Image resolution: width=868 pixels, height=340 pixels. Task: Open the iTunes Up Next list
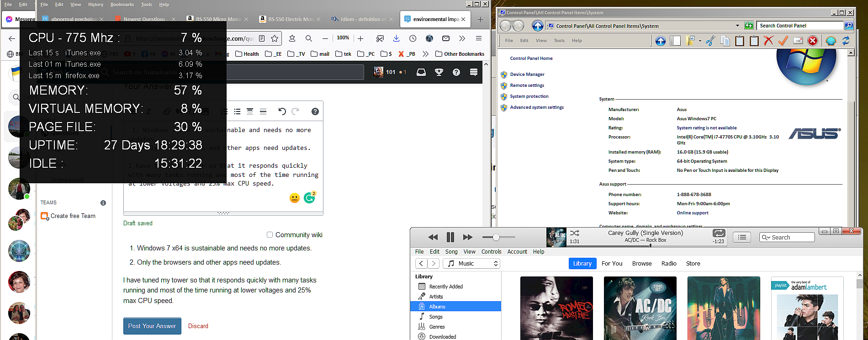tap(742, 237)
